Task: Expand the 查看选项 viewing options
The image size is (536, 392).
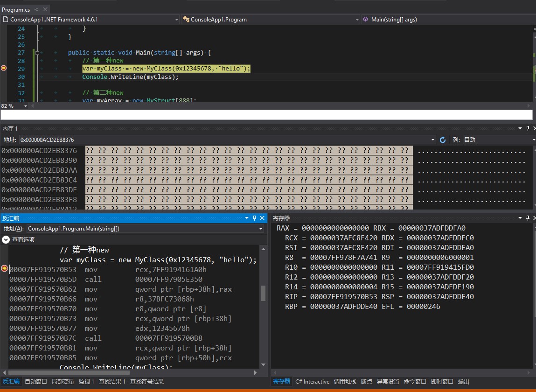Action: 6,239
